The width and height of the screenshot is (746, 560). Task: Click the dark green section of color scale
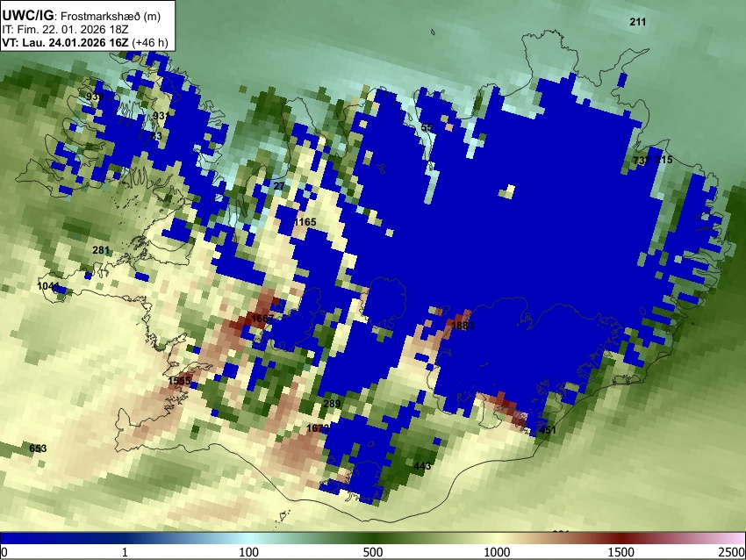tap(372, 538)
